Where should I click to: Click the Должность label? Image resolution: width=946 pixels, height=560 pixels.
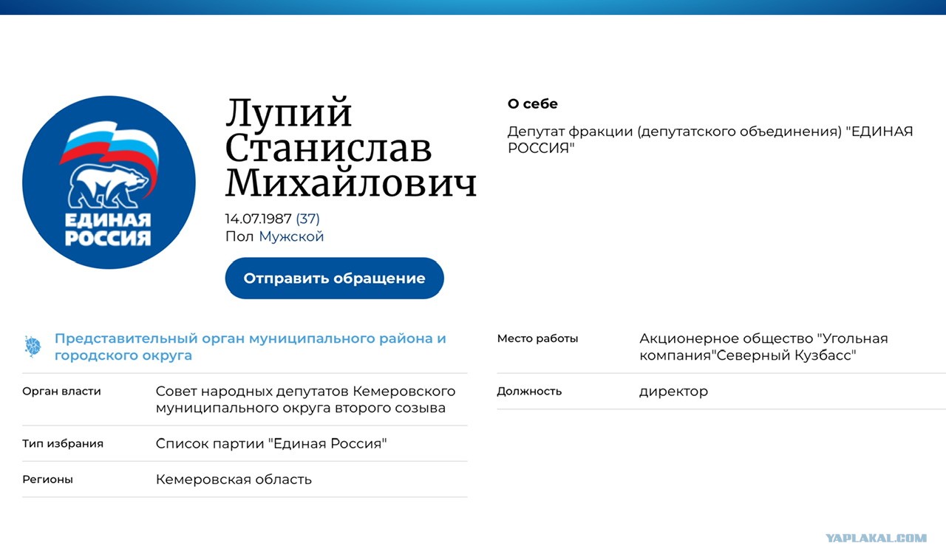tap(529, 392)
